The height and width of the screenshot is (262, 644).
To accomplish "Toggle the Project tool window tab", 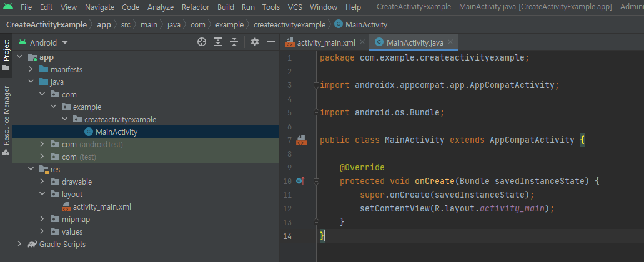I will tap(6, 56).
